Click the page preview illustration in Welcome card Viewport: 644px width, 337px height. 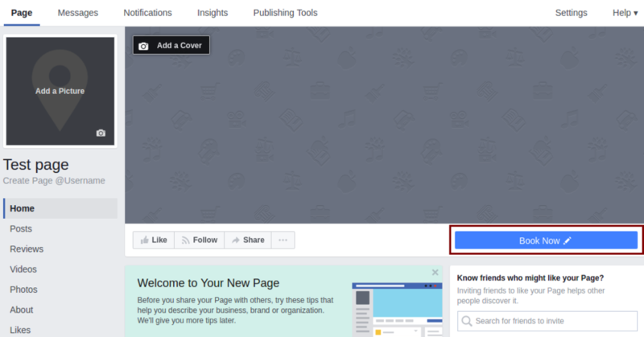[397, 310]
